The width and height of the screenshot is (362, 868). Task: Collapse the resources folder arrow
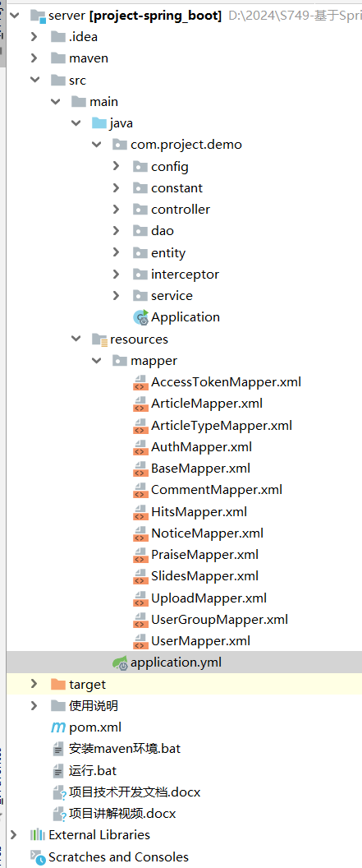[76, 339]
